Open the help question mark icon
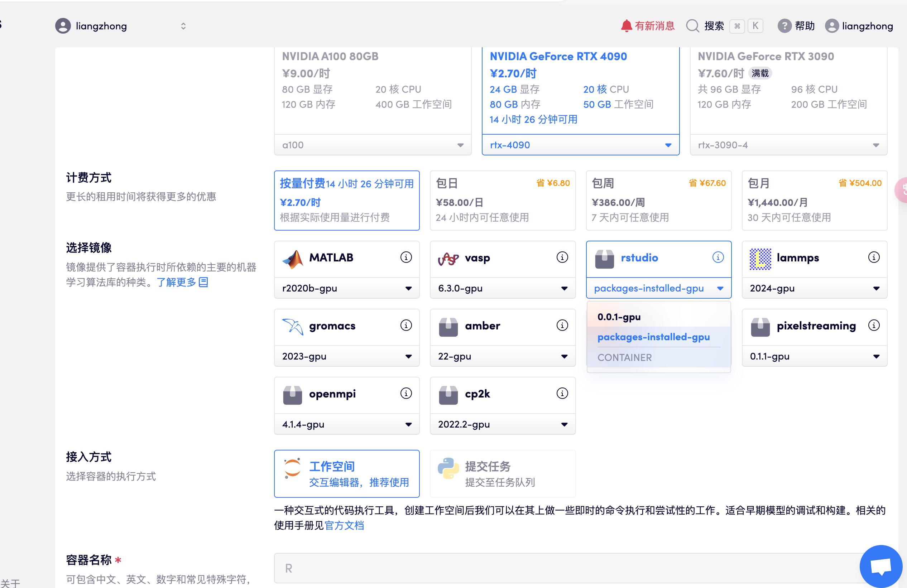907x588 pixels. (784, 26)
